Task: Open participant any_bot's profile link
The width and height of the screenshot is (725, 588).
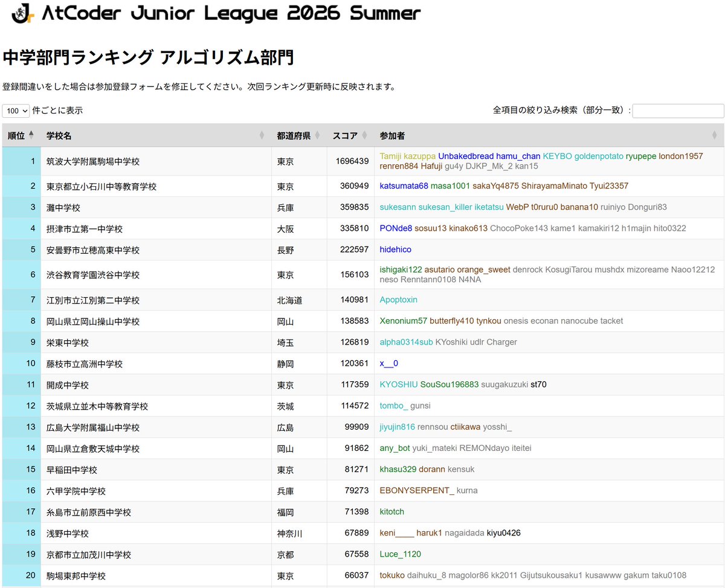Action: (x=395, y=448)
